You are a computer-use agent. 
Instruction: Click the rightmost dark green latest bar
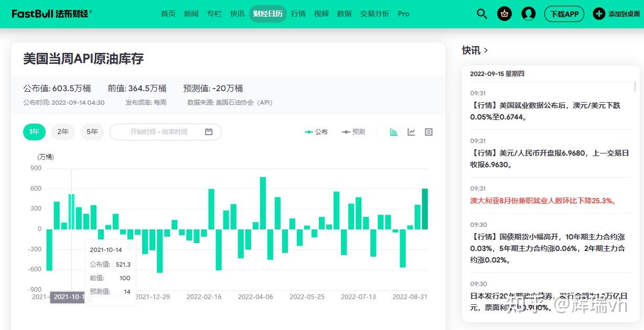[x=425, y=208]
